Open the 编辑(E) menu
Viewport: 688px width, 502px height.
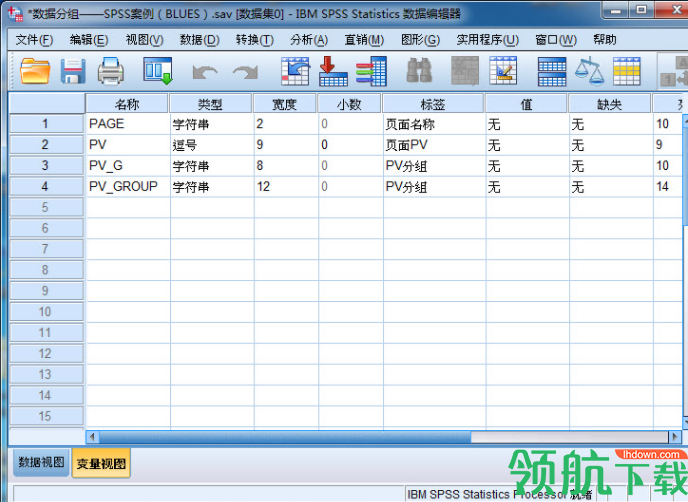tap(89, 40)
